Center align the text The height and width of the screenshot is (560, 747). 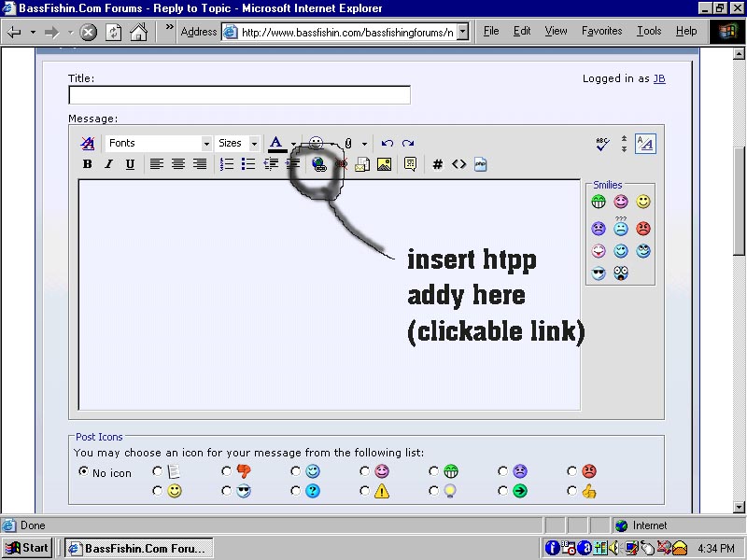[178, 164]
